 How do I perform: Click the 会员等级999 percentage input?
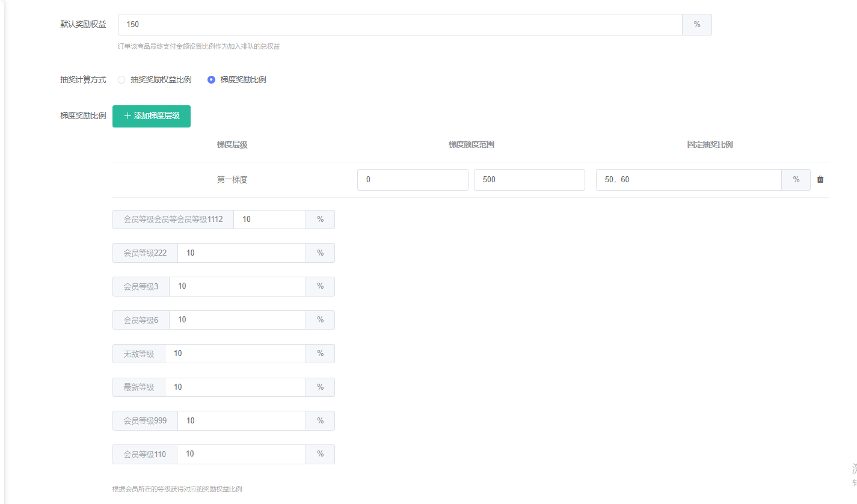pyautogui.click(x=241, y=421)
